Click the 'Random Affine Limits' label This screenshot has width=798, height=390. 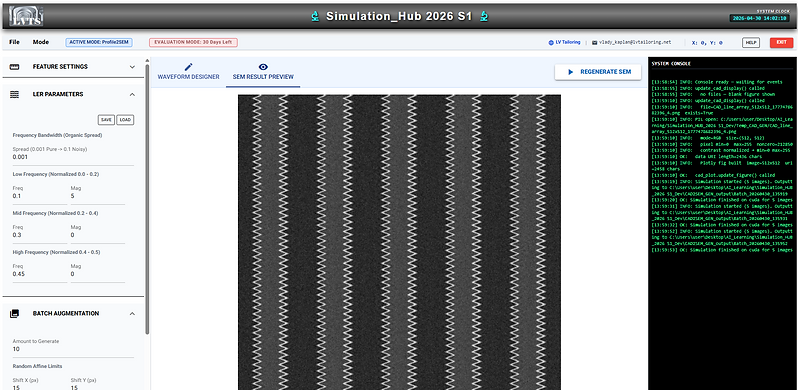tap(37, 366)
